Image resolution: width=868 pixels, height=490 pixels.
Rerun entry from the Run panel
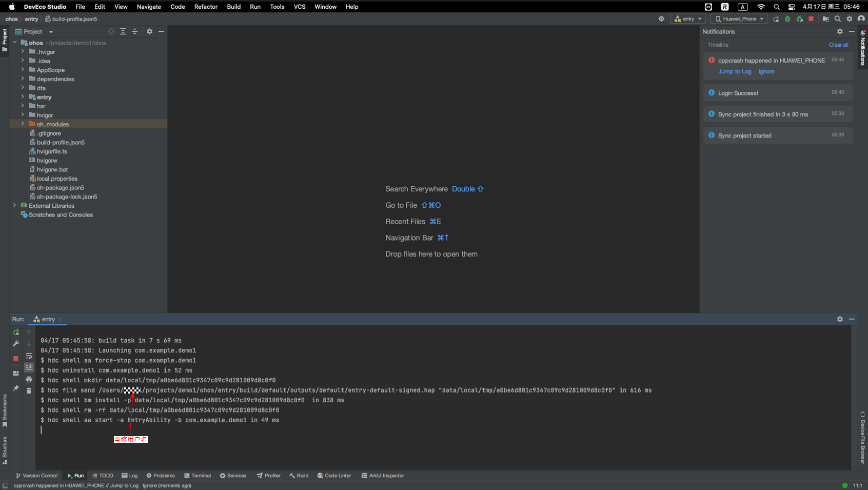click(16, 332)
